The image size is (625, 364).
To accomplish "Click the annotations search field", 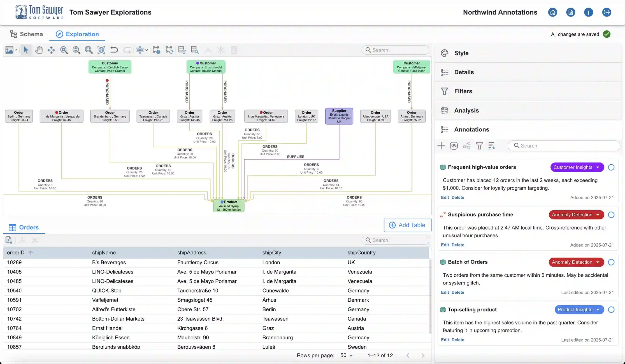I will 564,146.
